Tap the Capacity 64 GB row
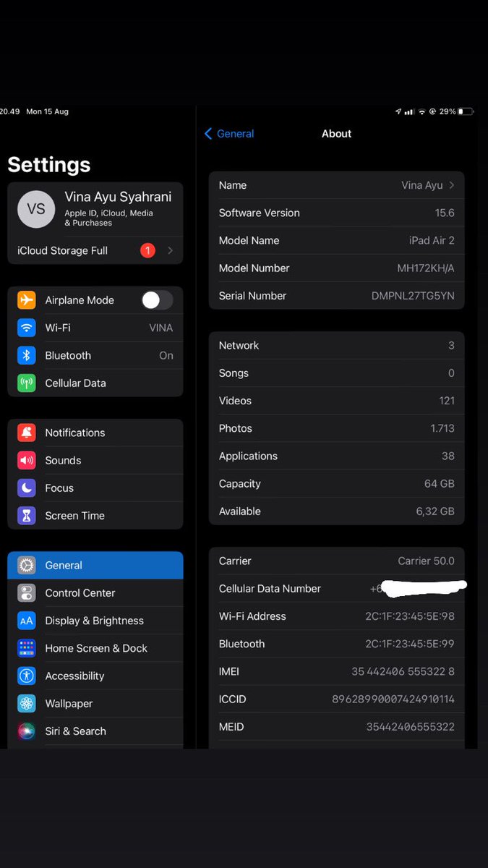The width and height of the screenshot is (488, 868). [x=337, y=484]
